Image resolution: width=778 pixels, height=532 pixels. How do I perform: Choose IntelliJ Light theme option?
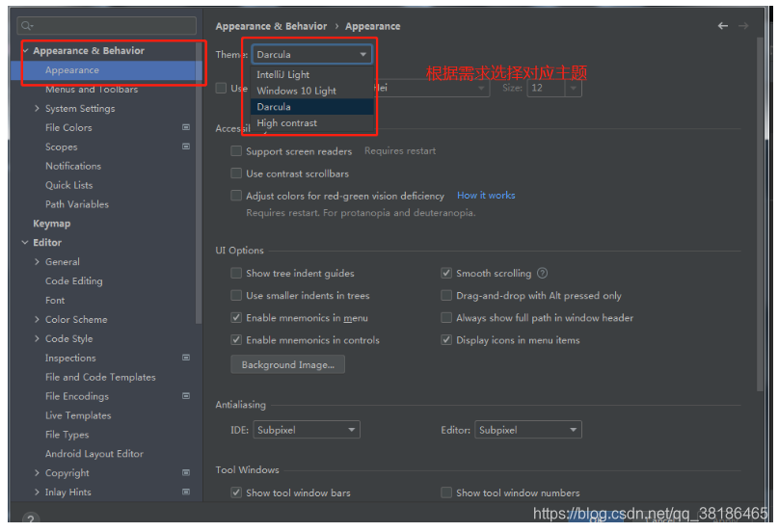pos(312,74)
